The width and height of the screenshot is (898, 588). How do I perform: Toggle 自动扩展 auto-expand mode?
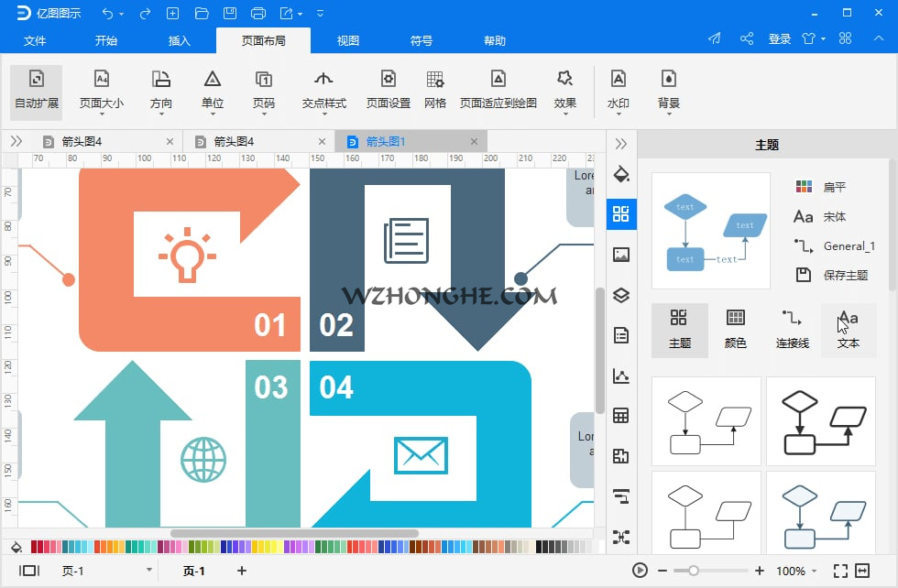point(36,92)
